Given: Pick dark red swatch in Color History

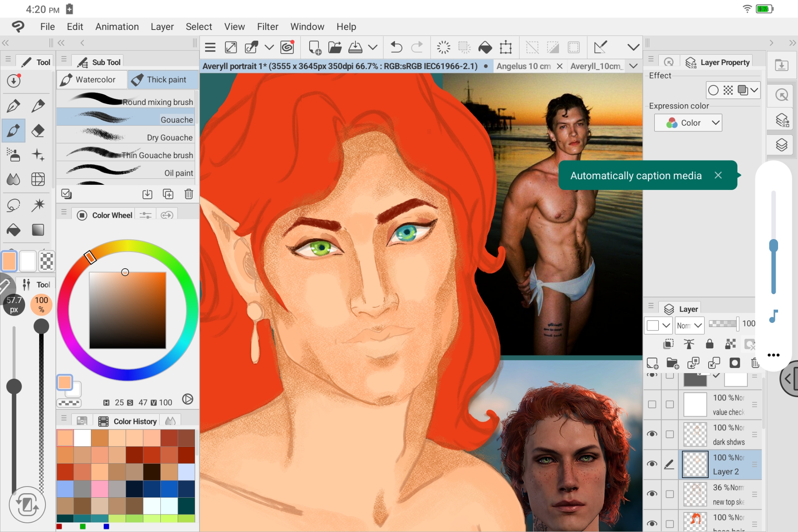Looking at the screenshot, I should tap(134, 455).
